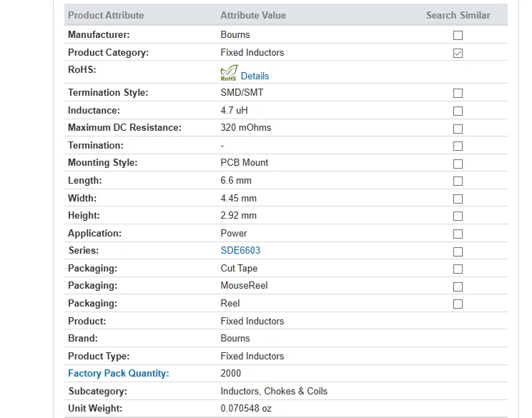Image resolution: width=532 pixels, height=418 pixels.
Task: Click the Subcategory attribute label
Action: click(98, 392)
